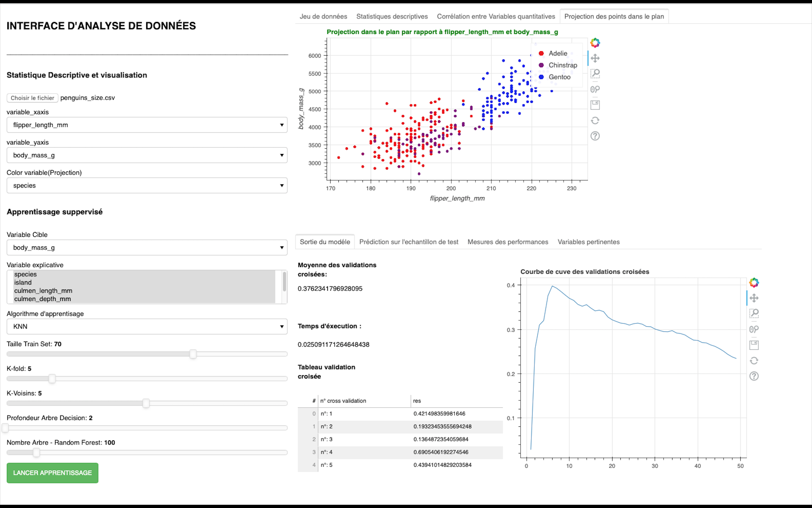Expand the Color variable(Projection) dropdown

(x=147, y=185)
